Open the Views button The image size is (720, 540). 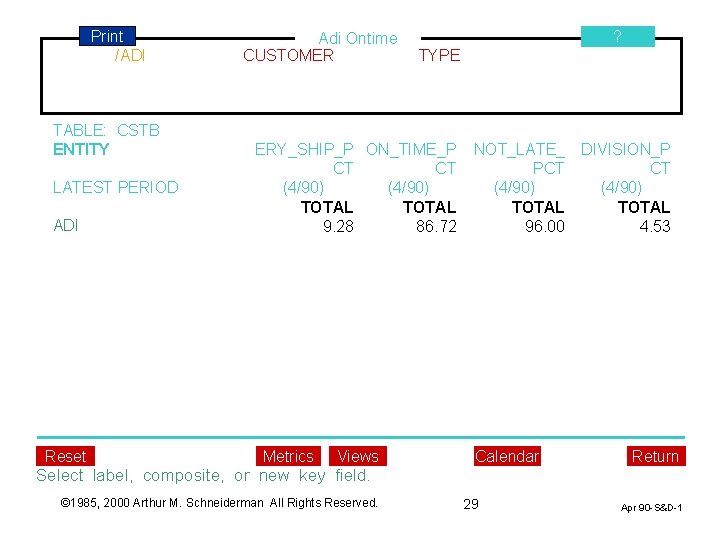[358, 456]
